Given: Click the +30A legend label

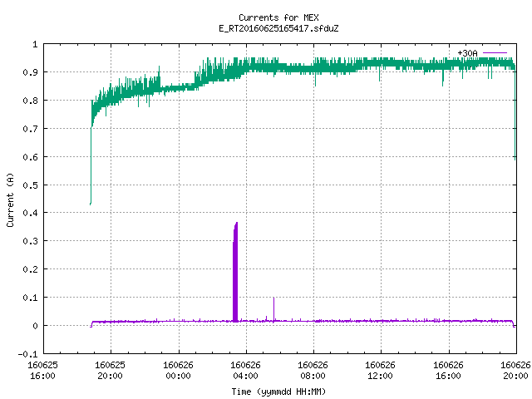Looking at the screenshot, I should (x=467, y=53).
